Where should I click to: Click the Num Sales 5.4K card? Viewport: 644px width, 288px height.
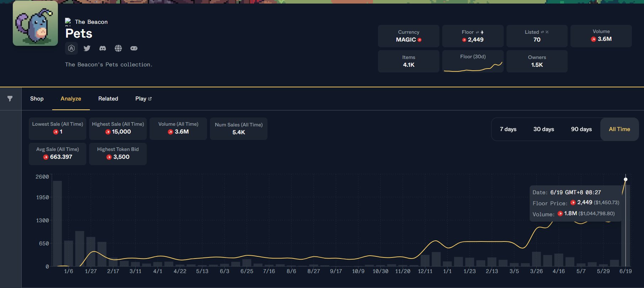(x=239, y=129)
